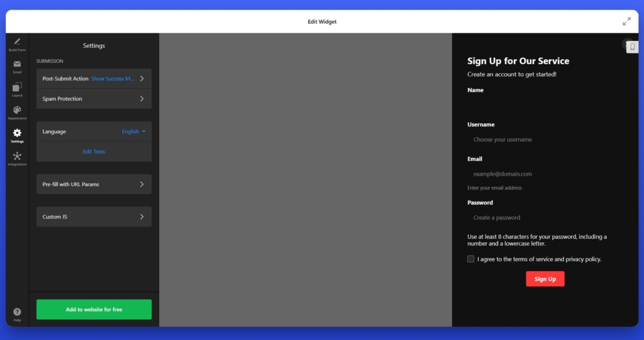Check the terms of service agreement box
This screenshot has height=340, width=644.
(470, 259)
